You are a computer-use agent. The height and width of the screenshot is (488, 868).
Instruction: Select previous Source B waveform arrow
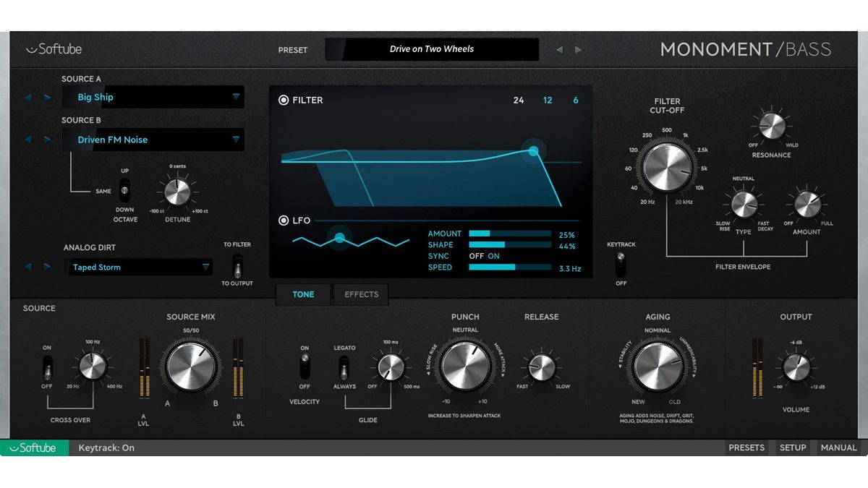28,140
